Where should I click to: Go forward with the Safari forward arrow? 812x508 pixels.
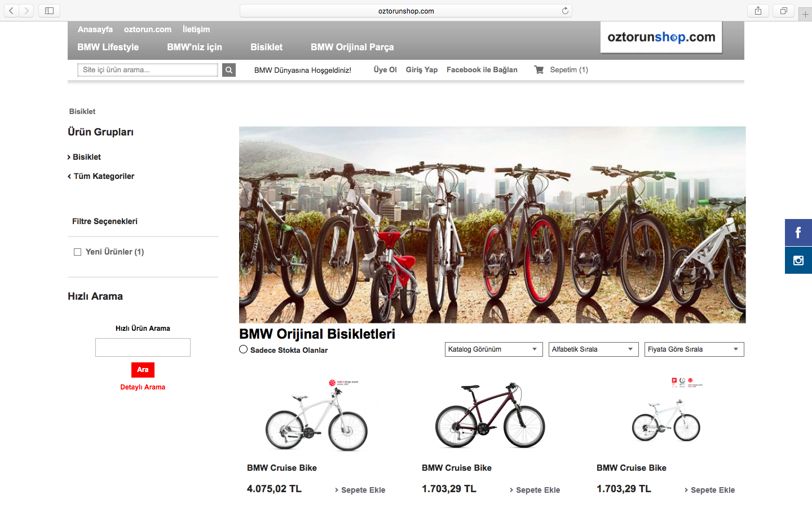[27, 11]
